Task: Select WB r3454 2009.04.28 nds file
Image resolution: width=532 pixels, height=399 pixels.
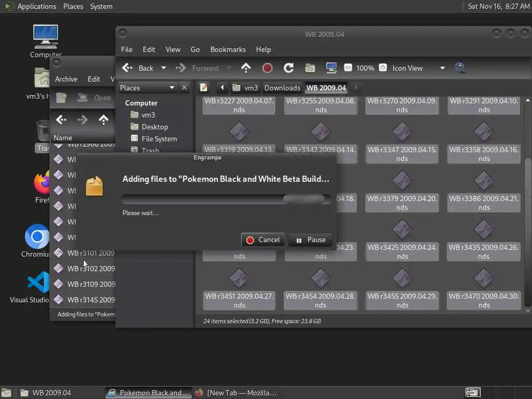Action: [x=321, y=289]
